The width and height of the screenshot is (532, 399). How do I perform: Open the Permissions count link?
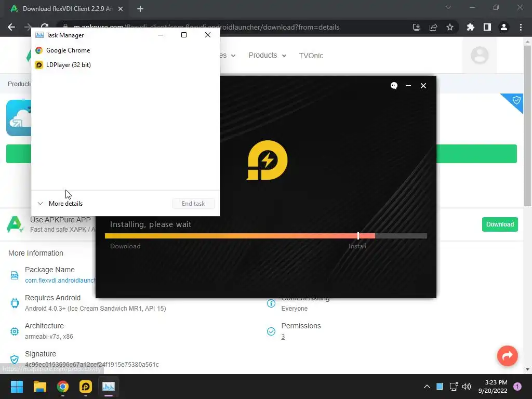tap(283, 337)
